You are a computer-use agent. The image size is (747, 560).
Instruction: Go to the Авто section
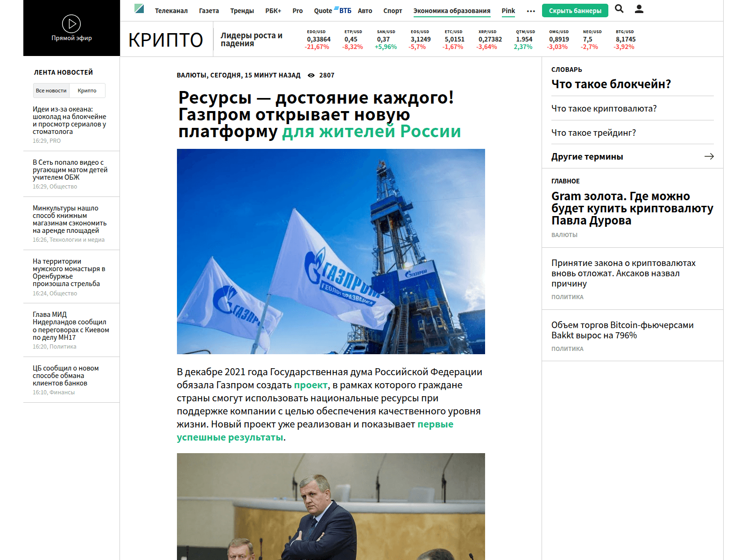[365, 11]
